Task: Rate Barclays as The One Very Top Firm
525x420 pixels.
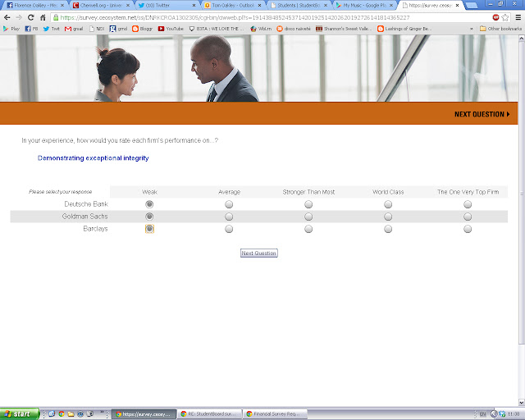Action: coord(468,229)
